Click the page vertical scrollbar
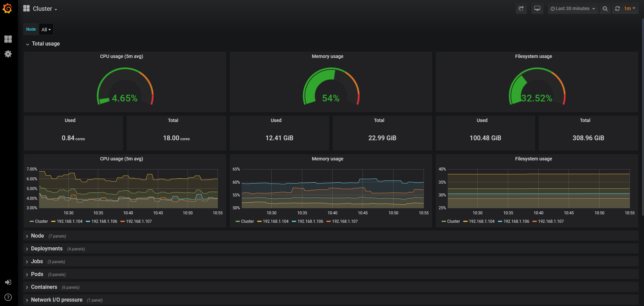Screen dimensions: 644x306 tap(642, 117)
